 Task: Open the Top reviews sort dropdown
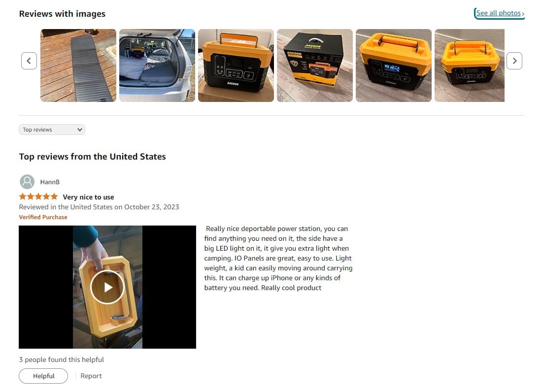pyautogui.click(x=52, y=130)
